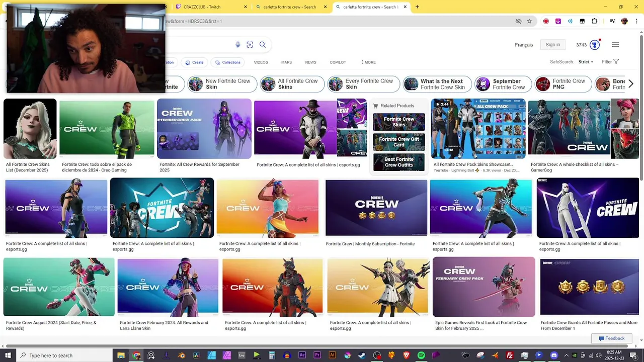Open File Explorer from the taskbar

coord(121,355)
